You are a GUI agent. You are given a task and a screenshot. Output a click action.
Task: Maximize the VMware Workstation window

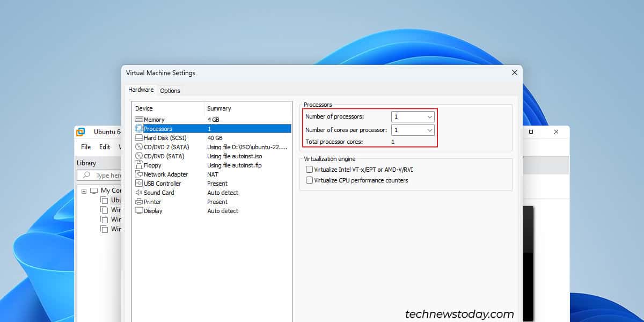click(x=531, y=131)
